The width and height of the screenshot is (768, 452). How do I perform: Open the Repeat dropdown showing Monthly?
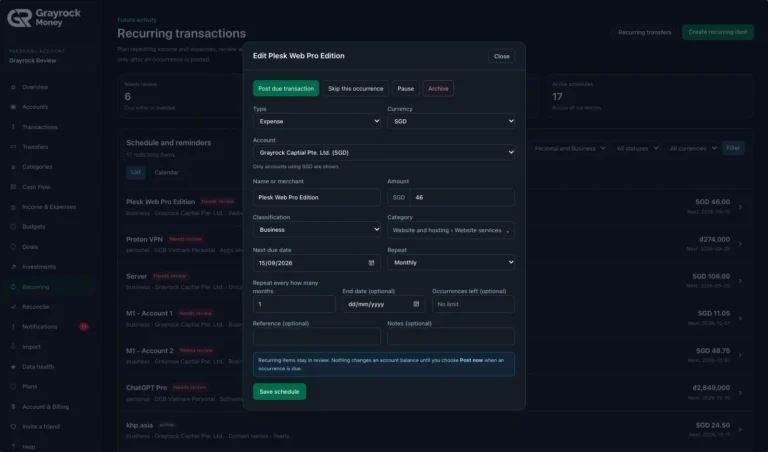pos(451,262)
